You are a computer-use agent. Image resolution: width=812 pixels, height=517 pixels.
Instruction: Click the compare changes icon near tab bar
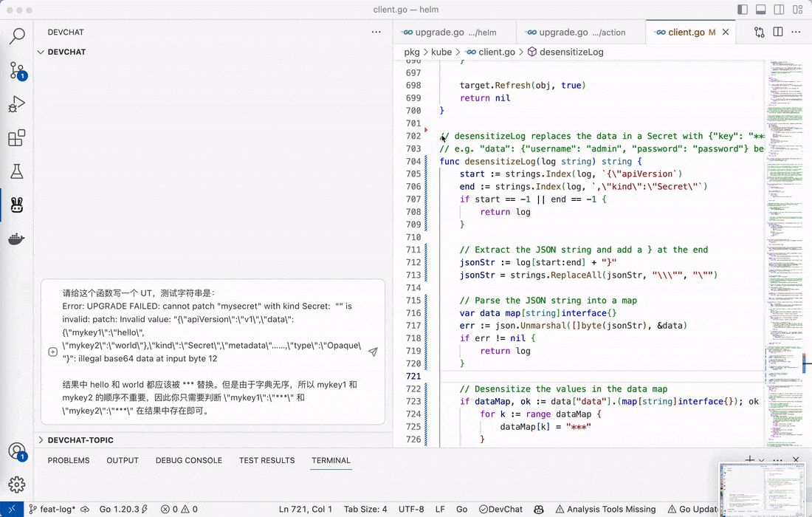(x=758, y=32)
